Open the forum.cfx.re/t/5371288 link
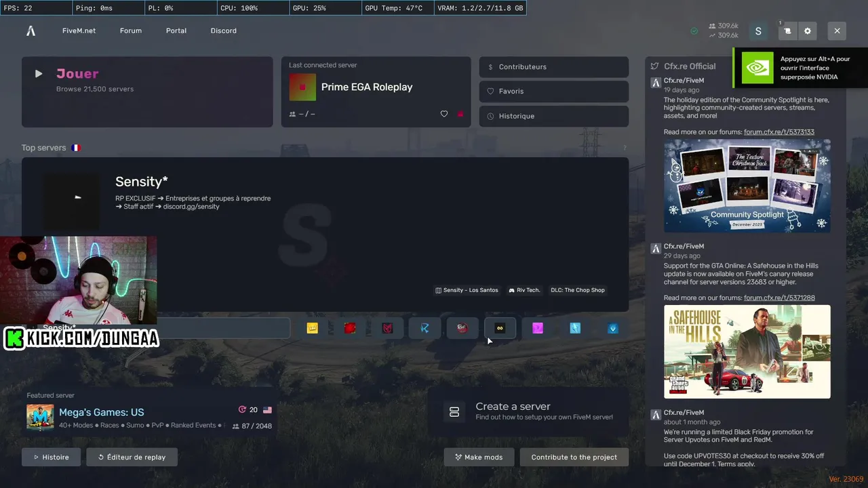This screenshot has width=868, height=488. [779, 298]
